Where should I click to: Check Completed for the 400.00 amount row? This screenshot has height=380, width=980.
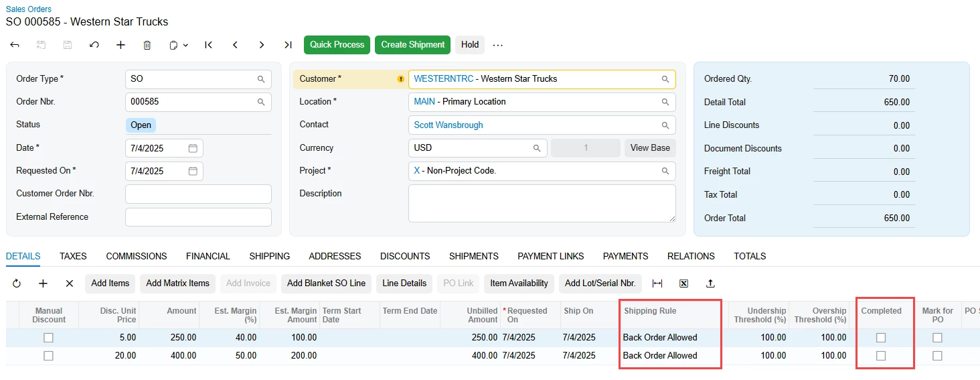[x=881, y=356]
